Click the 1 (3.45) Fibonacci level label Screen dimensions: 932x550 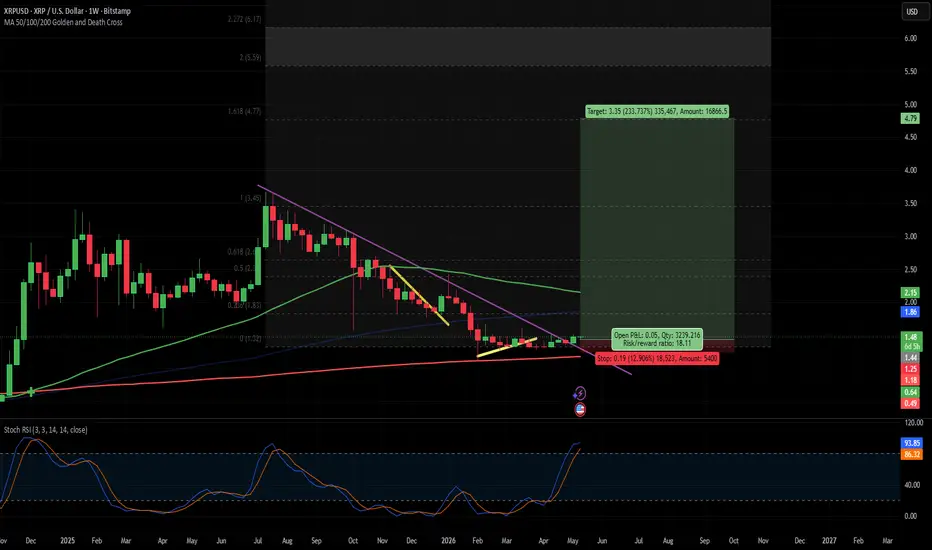click(x=250, y=198)
